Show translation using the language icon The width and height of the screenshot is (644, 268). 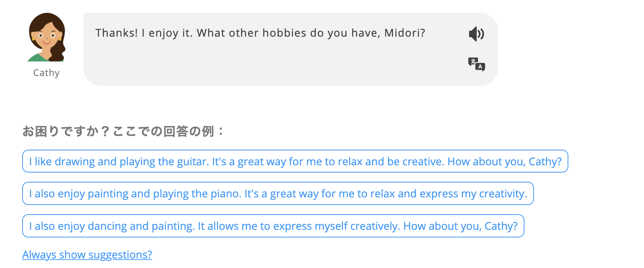(476, 64)
